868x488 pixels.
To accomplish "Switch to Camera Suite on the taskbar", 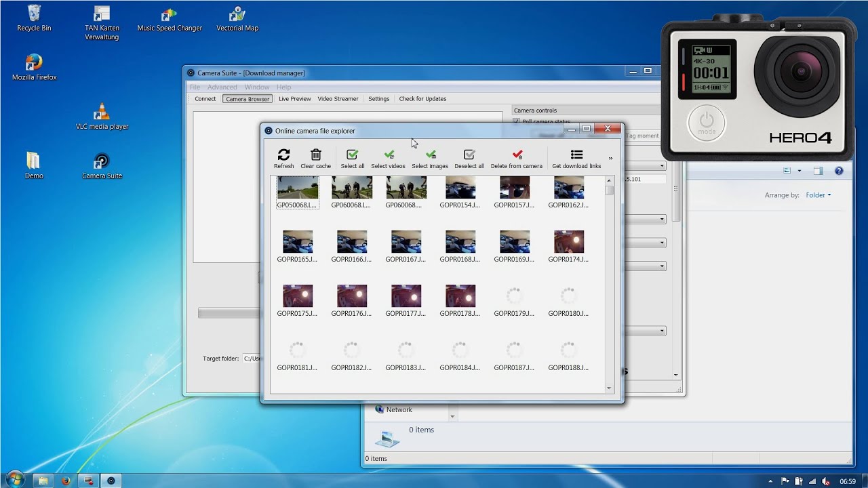I will tap(111, 481).
